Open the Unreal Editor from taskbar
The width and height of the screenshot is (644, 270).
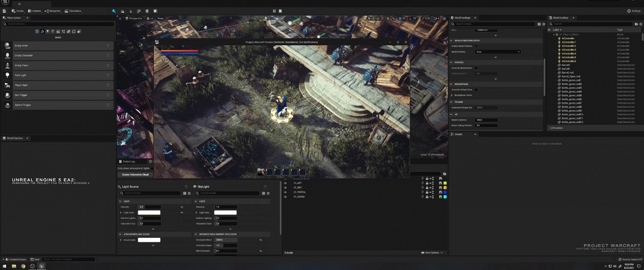point(42,266)
